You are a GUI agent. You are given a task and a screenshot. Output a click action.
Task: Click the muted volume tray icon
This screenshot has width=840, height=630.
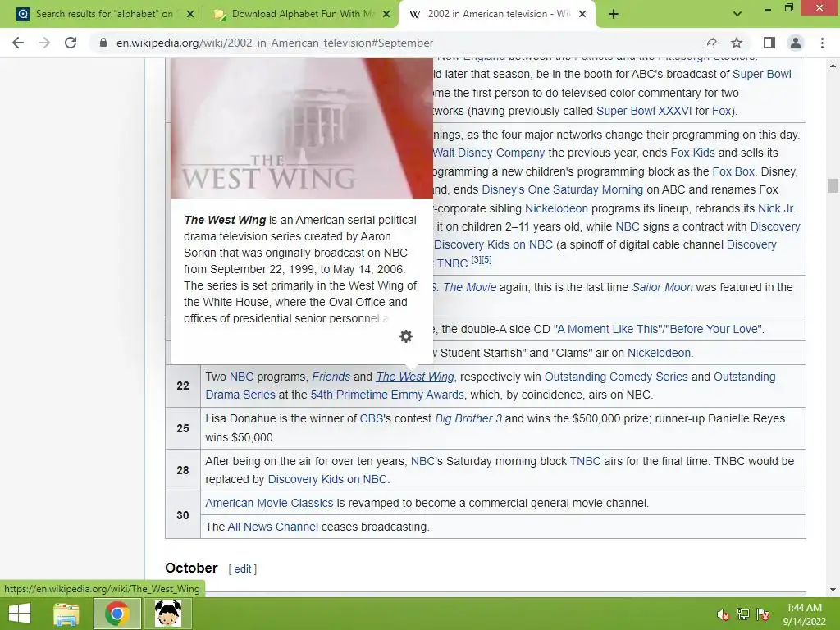(723, 614)
